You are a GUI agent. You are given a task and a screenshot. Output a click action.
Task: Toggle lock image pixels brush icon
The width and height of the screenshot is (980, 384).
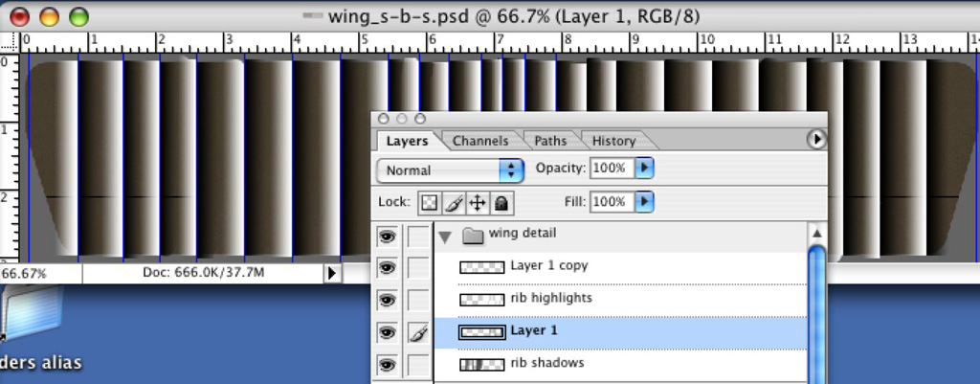(x=453, y=203)
